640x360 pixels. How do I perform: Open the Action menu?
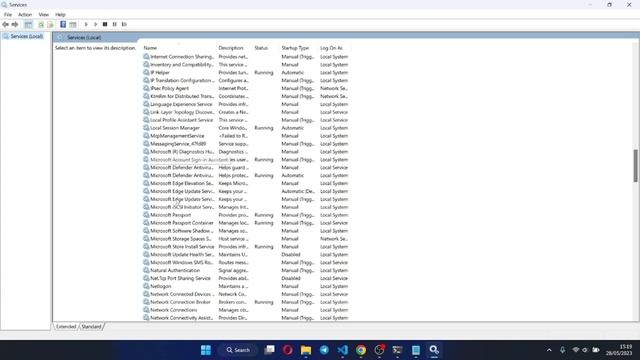[x=25, y=15]
